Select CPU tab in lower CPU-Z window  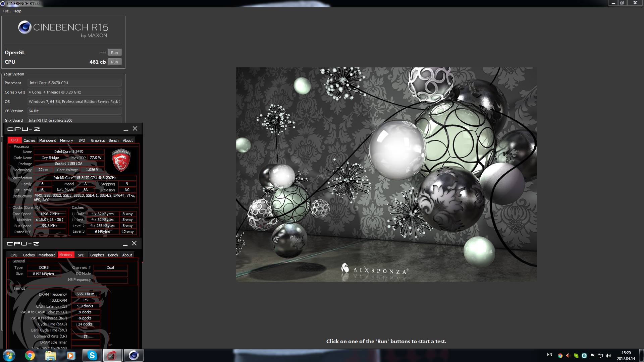coord(14,255)
